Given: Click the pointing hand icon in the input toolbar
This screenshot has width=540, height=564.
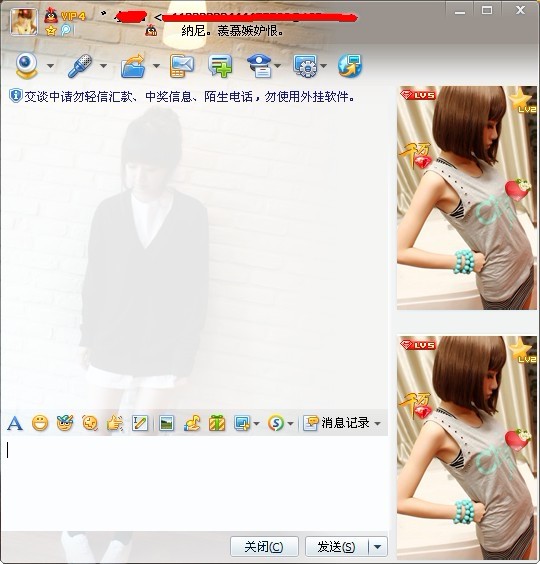Looking at the screenshot, I should [x=115, y=423].
